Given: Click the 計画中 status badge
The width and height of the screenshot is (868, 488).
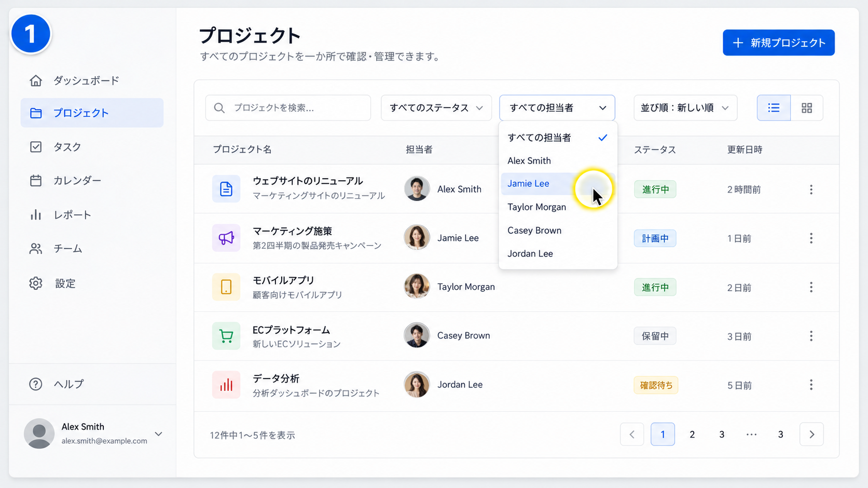Looking at the screenshot, I should [x=655, y=238].
